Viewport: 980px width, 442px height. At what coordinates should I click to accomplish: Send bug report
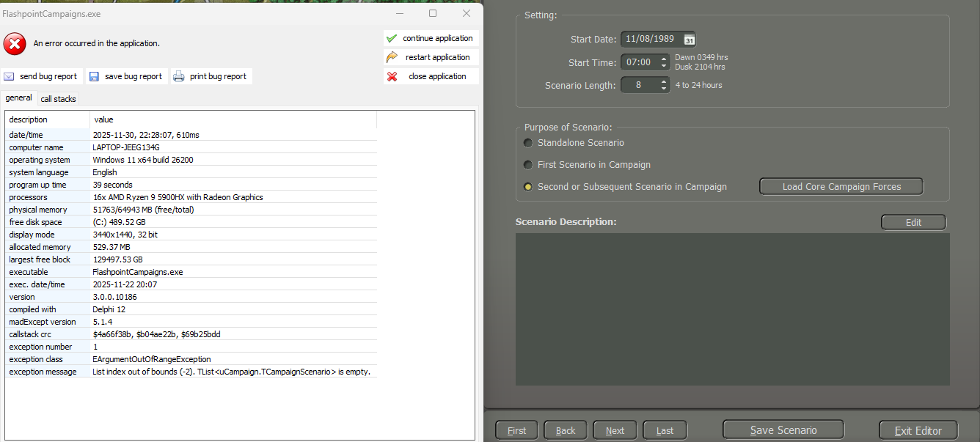coord(41,76)
